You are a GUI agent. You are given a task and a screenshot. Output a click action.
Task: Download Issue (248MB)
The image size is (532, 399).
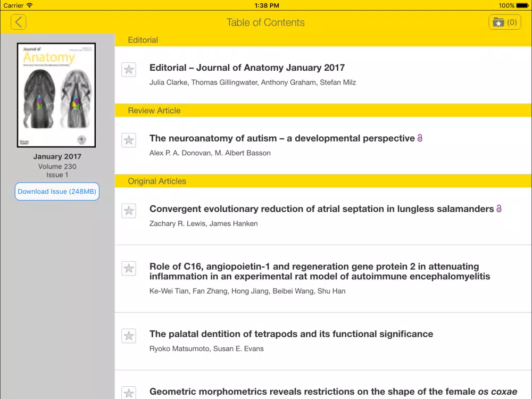57,192
